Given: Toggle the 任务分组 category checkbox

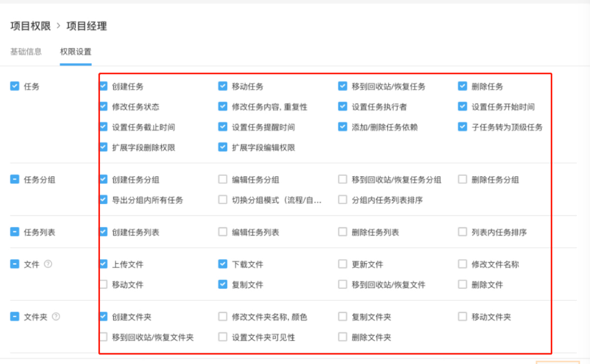Looking at the screenshot, I should [15, 180].
